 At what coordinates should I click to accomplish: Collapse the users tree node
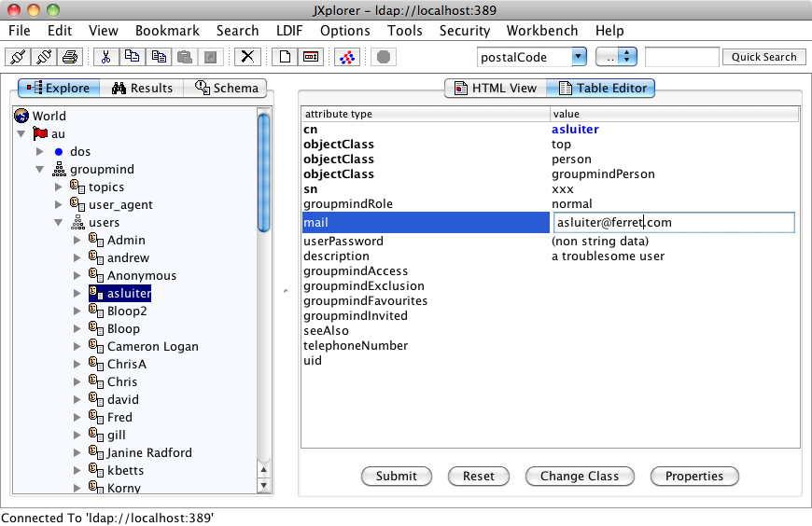point(59,223)
